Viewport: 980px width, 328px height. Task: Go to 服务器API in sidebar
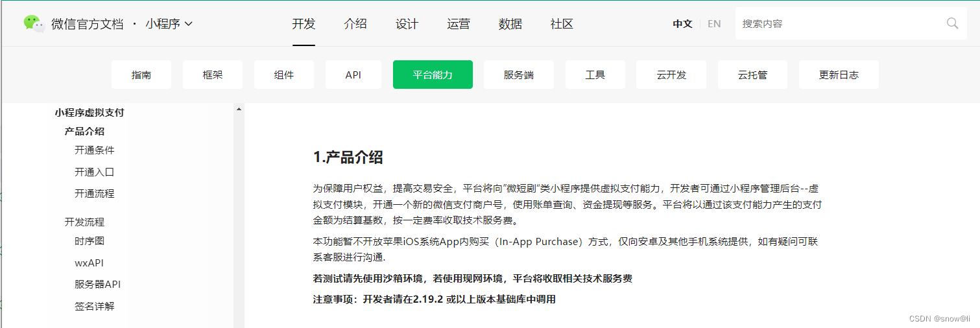point(98,284)
